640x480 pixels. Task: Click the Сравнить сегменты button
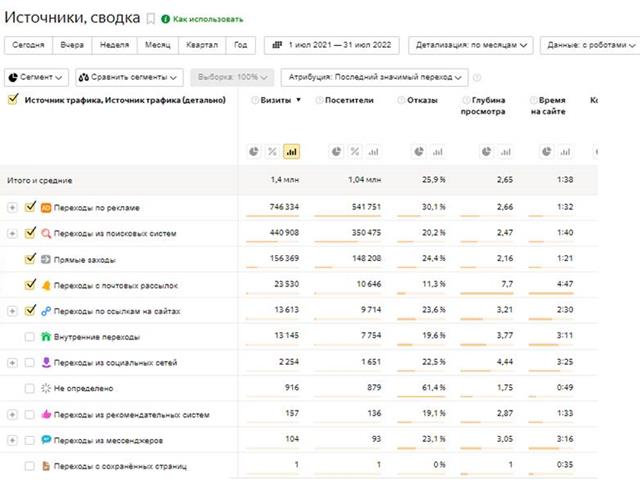[x=129, y=77]
